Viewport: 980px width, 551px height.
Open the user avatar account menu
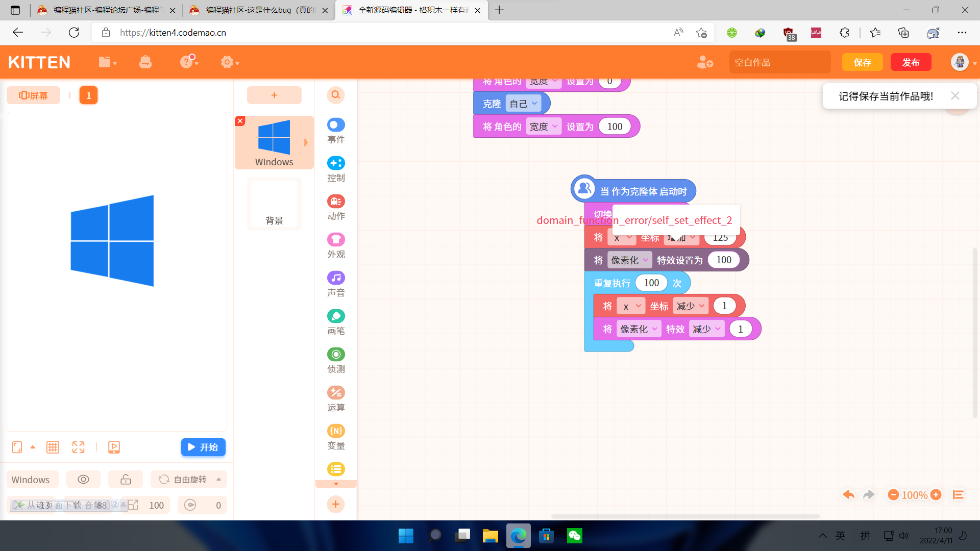(960, 62)
